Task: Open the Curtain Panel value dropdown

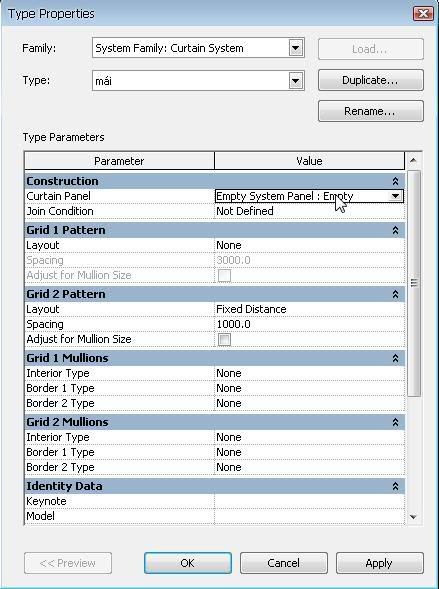Action: coord(395,196)
